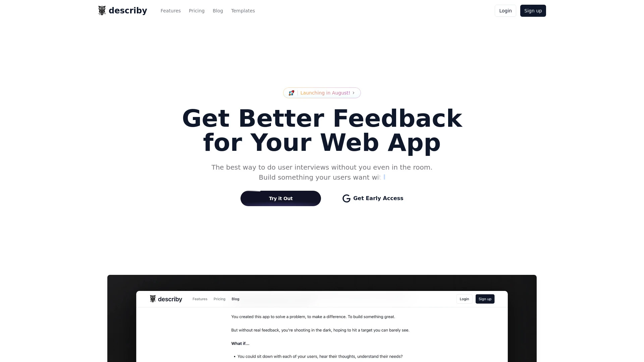Click the describy owl logo icon
Viewport: 644px width, 362px height.
[x=102, y=10]
